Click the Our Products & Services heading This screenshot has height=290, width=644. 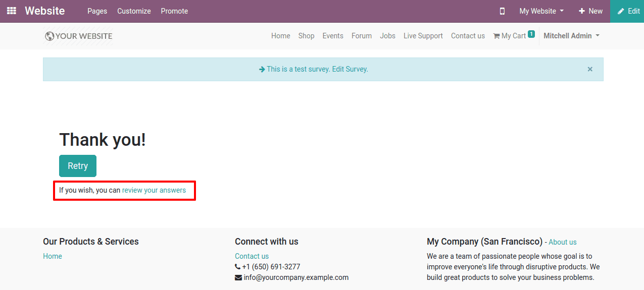pos(91,242)
